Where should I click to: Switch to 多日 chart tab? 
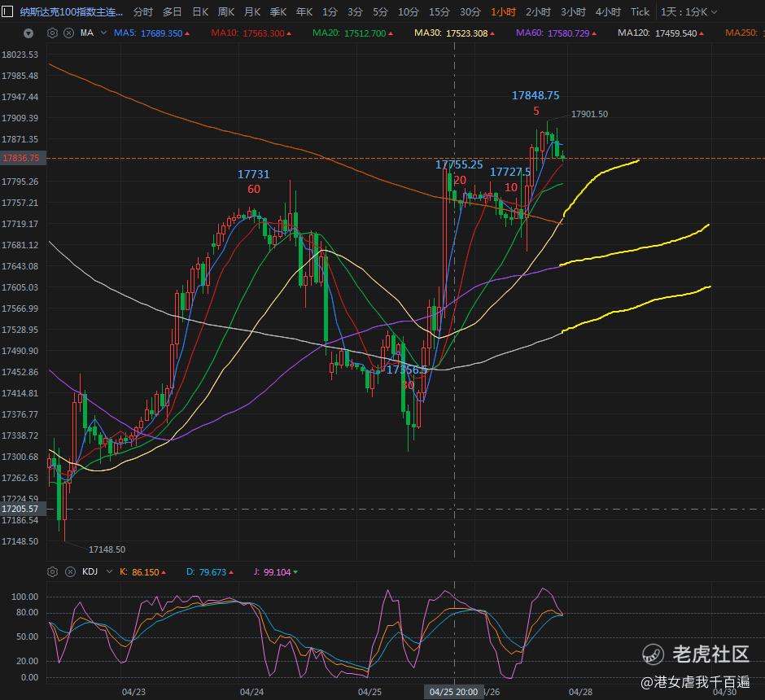coord(172,11)
